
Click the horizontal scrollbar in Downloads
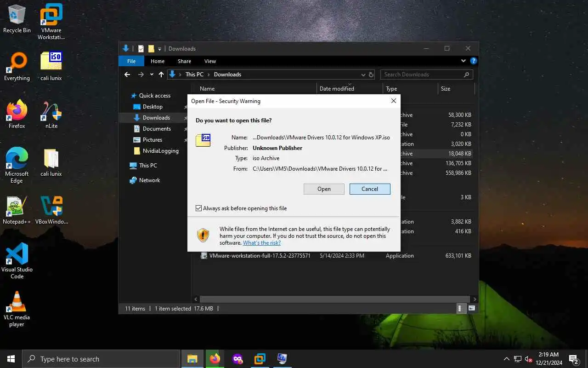click(335, 299)
